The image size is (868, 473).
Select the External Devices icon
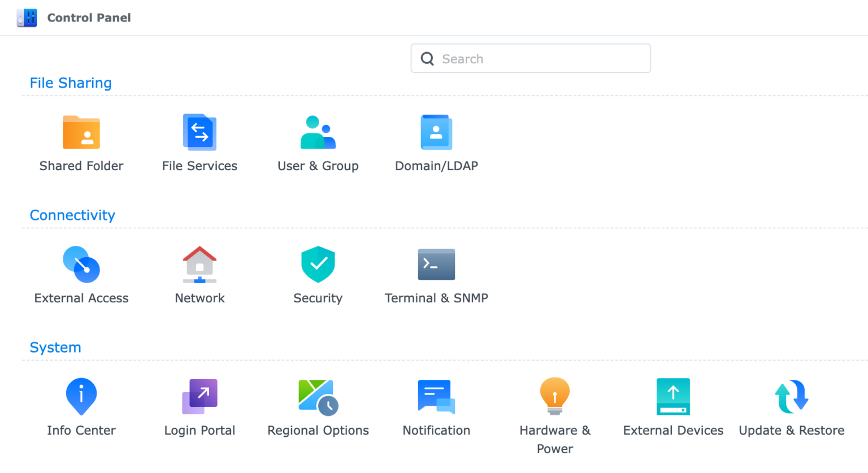673,397
